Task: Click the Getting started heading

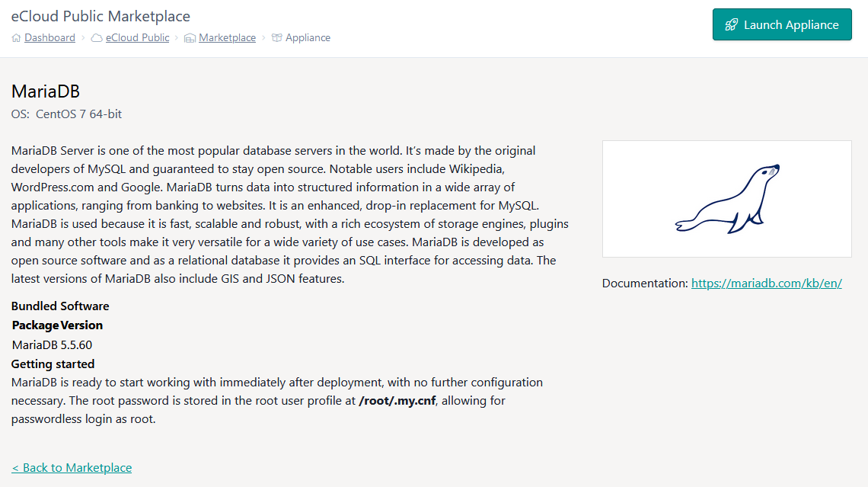Action: pos(53,364)
